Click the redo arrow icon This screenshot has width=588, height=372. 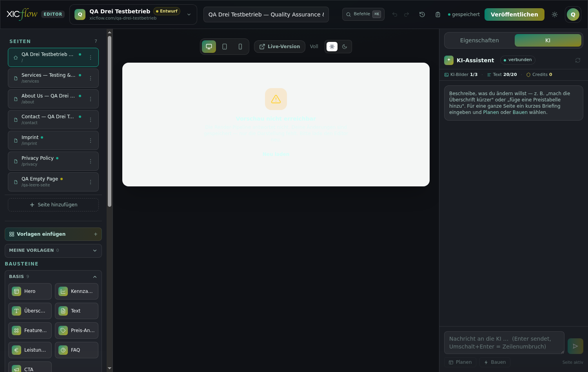[x=407, y=14]
